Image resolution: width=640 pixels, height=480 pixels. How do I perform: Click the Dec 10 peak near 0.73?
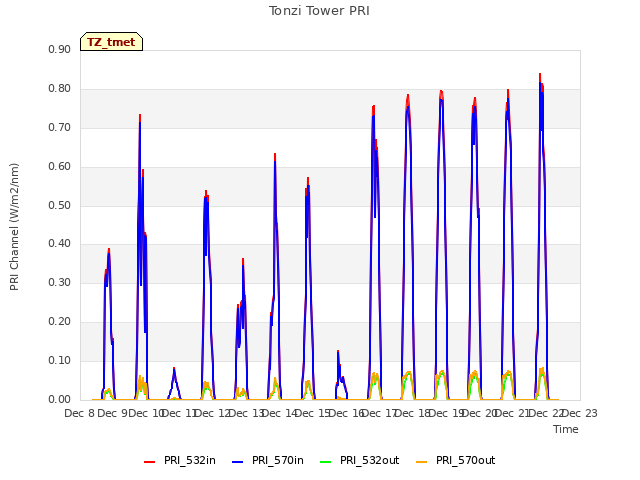[140, 116]
